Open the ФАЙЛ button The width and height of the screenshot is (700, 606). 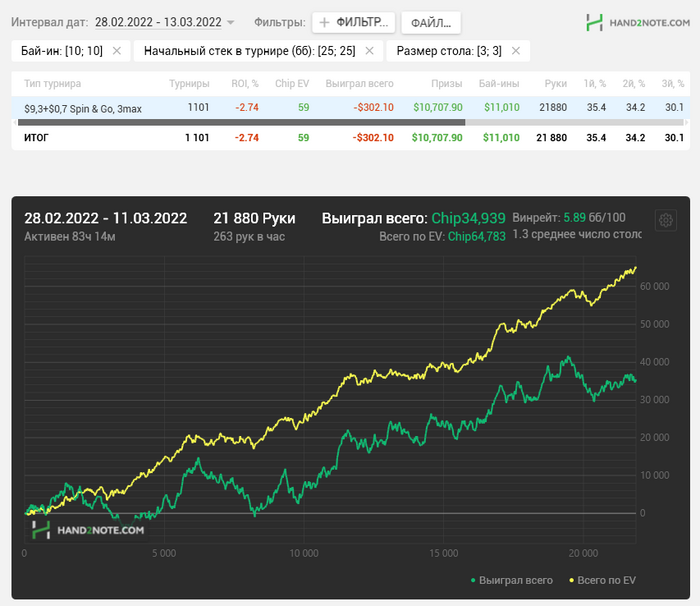pos(431,23)
